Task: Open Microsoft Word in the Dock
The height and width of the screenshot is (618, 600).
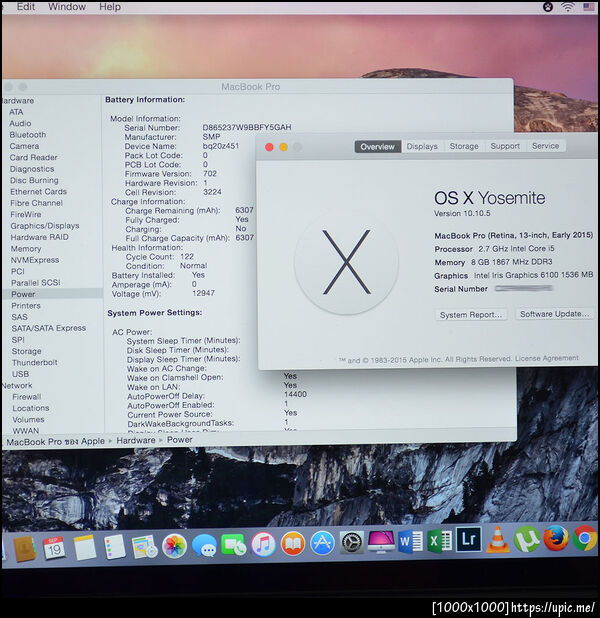Action: (x=410, y=542)
